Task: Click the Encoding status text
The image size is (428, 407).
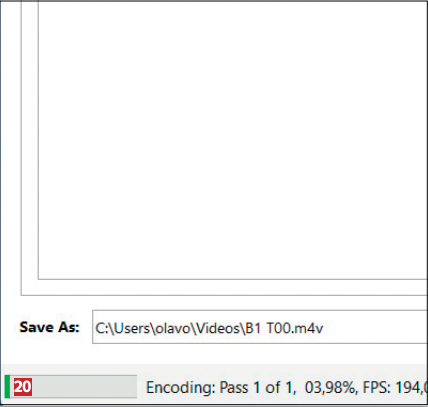Action: click(x=181, y=387)
